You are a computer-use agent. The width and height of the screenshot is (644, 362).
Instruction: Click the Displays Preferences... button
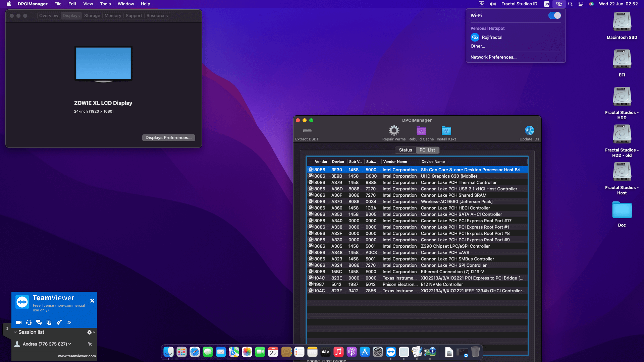coord(168,138)
